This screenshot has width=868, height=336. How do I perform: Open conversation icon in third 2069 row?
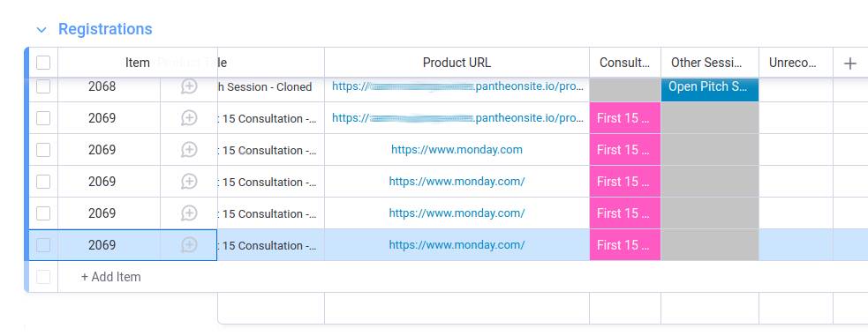pyautogui.click(x=189, y=182)
